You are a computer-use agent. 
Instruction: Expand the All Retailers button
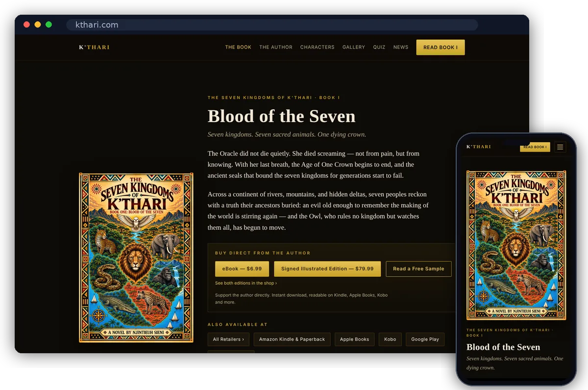click(228, 339)
